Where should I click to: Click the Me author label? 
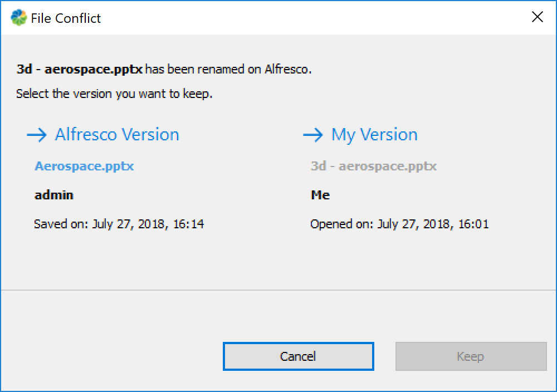320,195
